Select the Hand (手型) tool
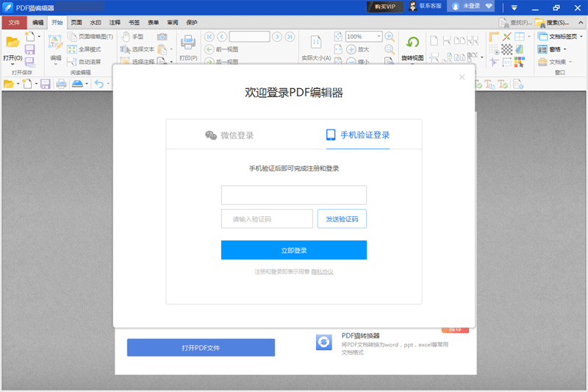The image size is (588, 392). tap(133, 37)
